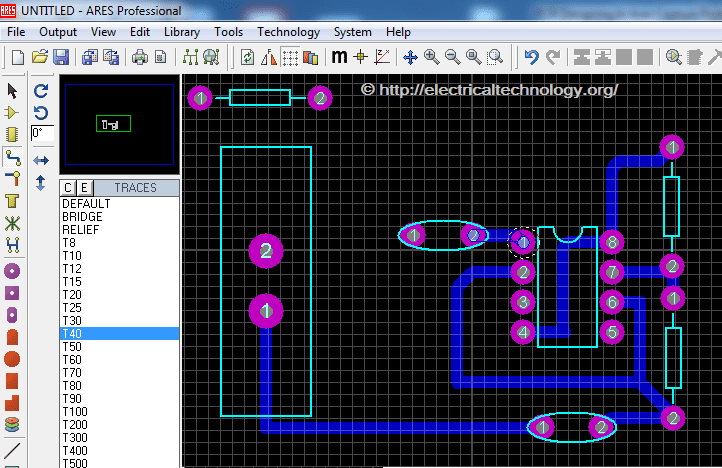
Task: Click the horizontal mirror arrow icon
Action: point(41,160)
